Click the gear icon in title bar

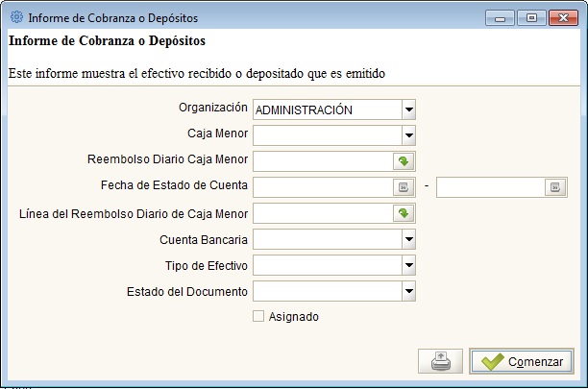16,17
